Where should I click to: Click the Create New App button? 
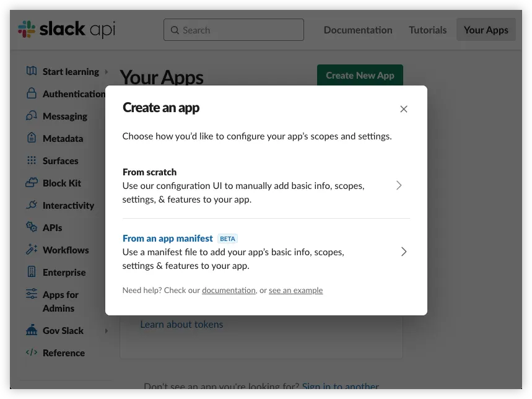click(360, 76)
